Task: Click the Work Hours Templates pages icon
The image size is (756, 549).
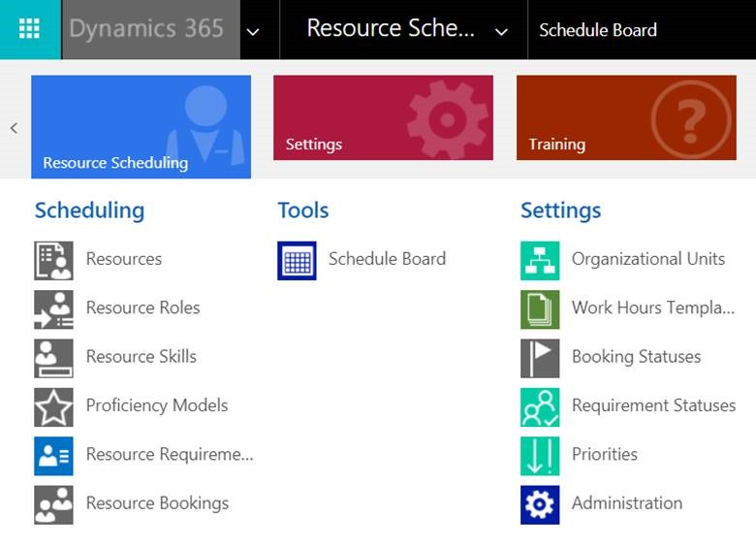Action: point(540,309)
